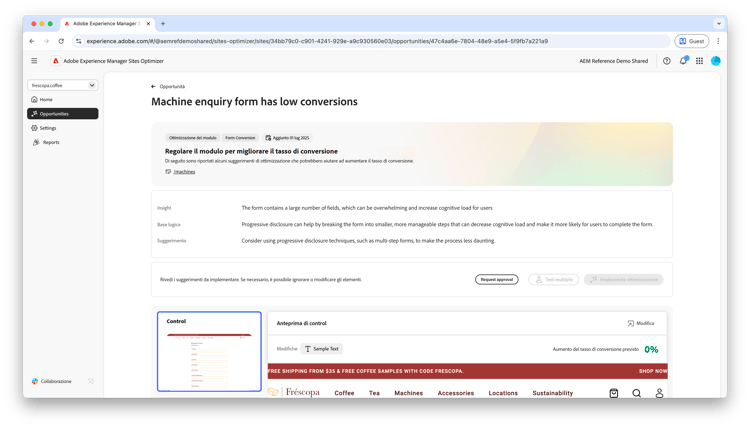Click the Request approval button

[x=496, y=279]
